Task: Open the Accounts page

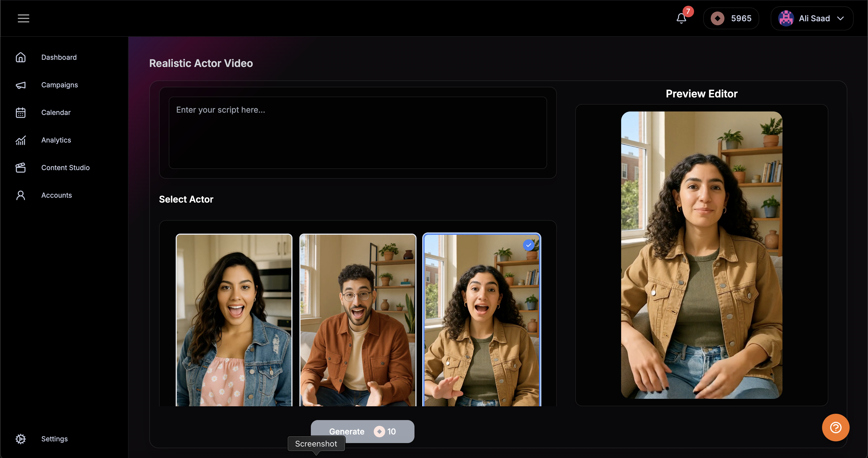Action: (57, 195)
